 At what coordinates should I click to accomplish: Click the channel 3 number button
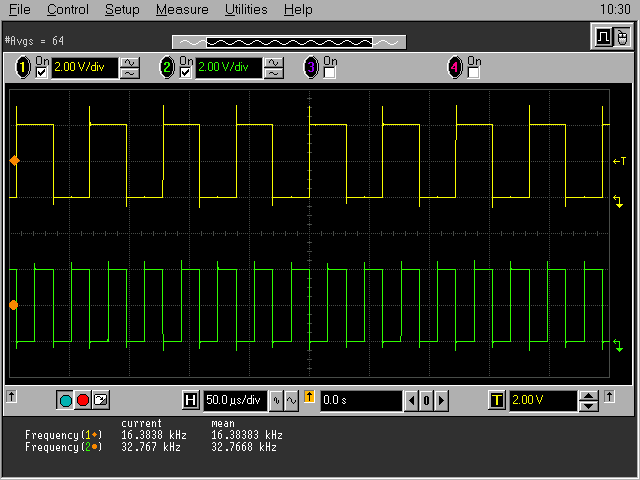[311, 68]
